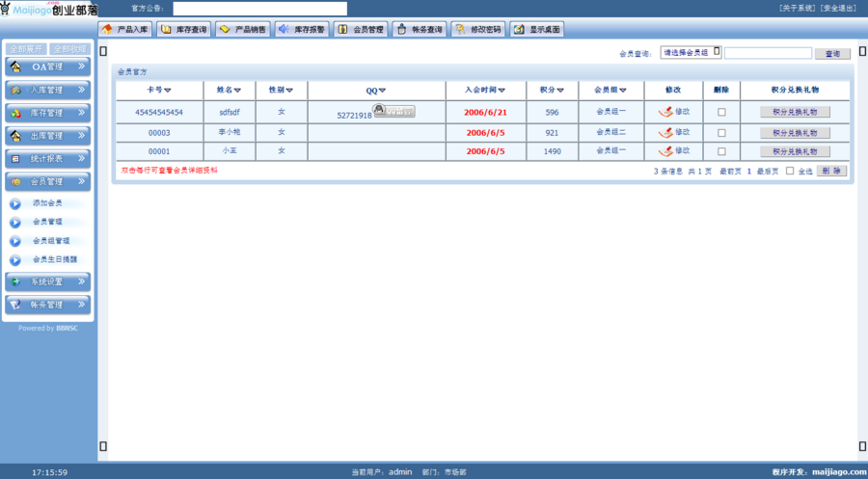Open the 添加会员 menu item

pyautogui.click(x=47, y=203)
